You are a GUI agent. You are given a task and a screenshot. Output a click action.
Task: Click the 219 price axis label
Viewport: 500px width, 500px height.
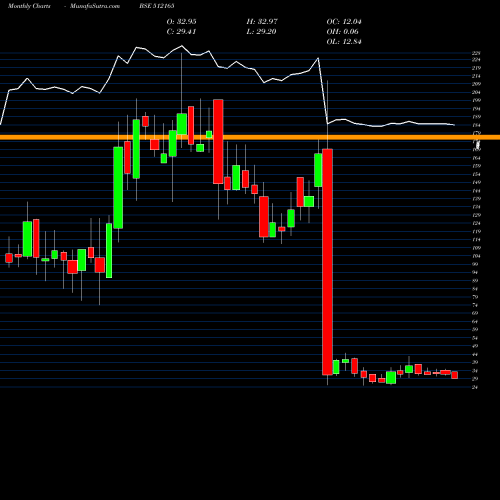pyautogui.click(x=476, y=68)
